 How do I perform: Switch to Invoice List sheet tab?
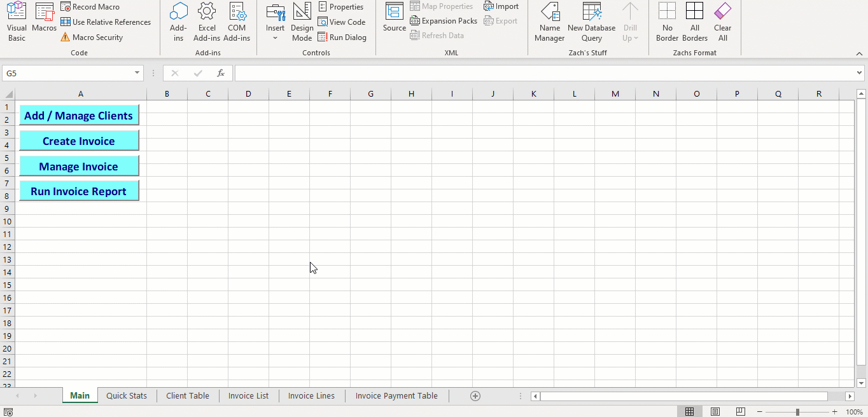click(x=248, y=395)
